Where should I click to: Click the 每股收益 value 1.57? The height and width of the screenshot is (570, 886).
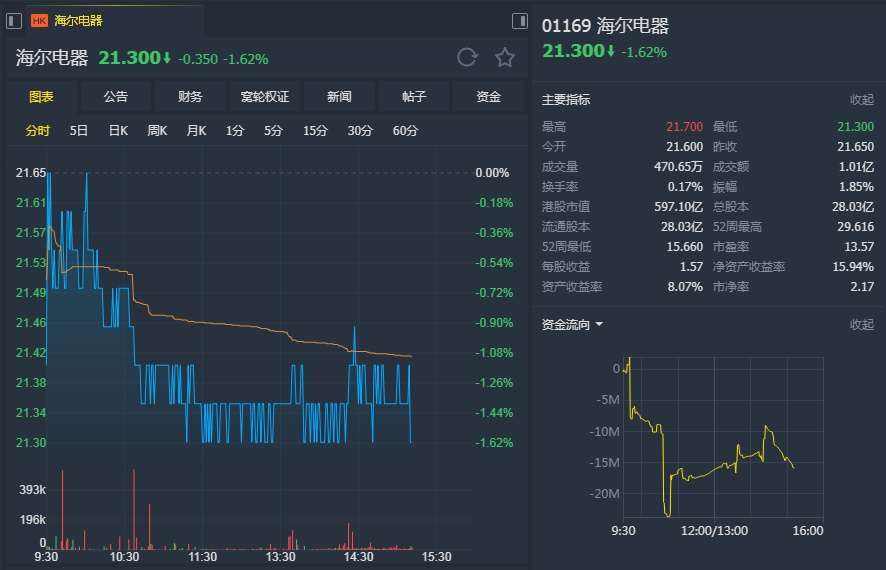[691, 267]
